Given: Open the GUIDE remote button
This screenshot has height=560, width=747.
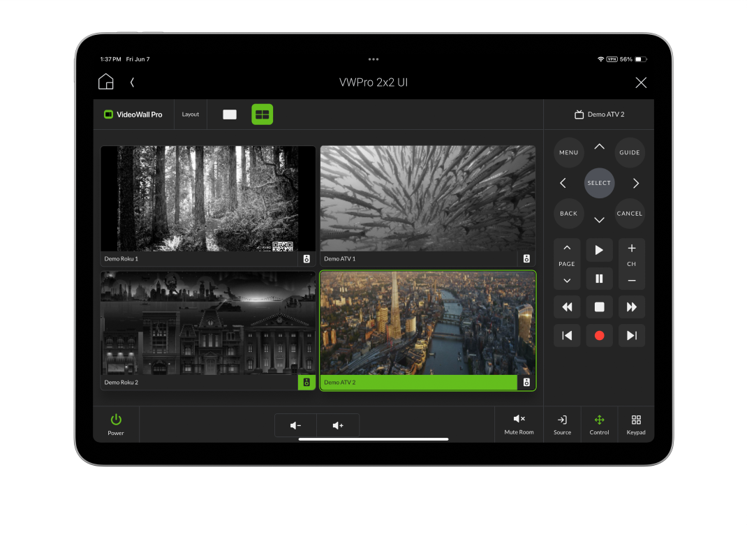Looking at the screenshot, I should tap(630, 152).
